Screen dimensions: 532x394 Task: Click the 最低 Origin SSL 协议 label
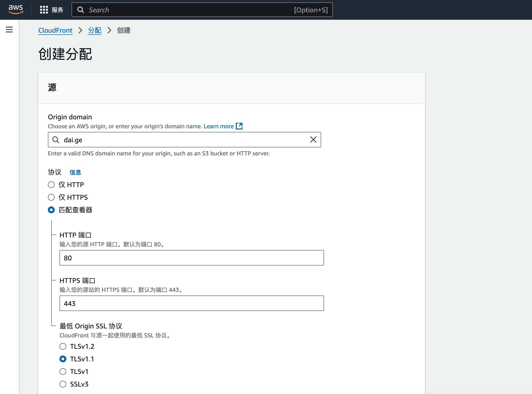pos(91,326)
